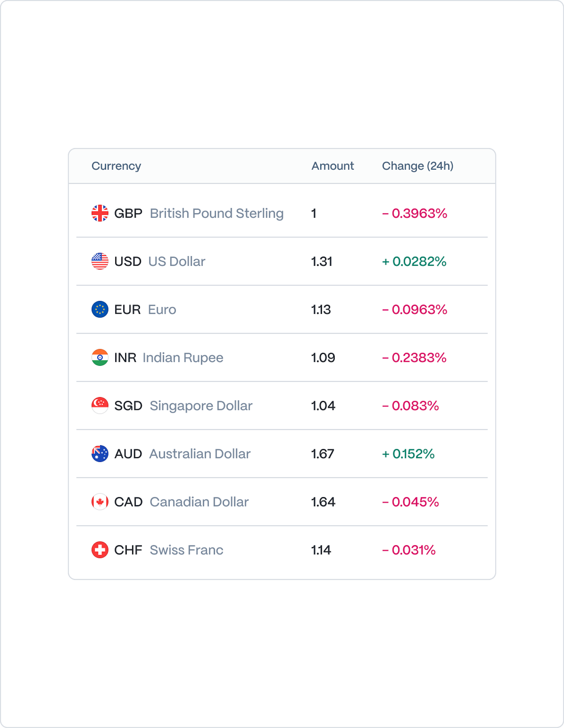The image size is (564, 728).
Task: Click the United States flag icon
Action: point(100,261)
